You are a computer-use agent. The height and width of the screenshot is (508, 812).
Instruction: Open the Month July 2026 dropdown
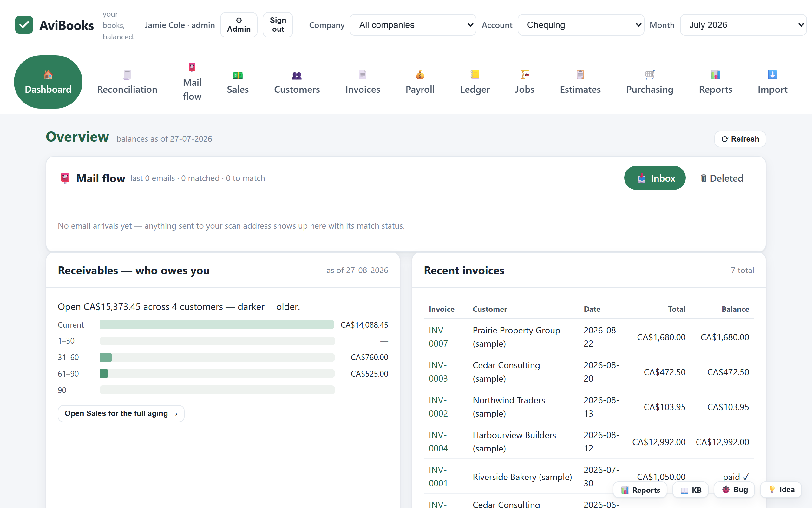743,25
